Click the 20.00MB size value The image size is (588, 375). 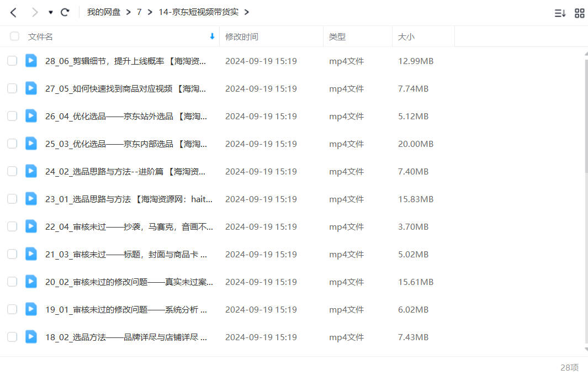tap(416, 144)
